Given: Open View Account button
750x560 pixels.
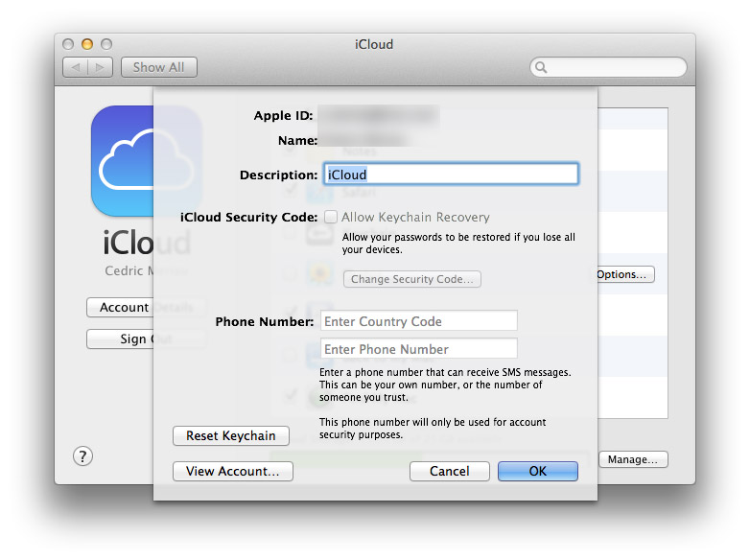Looking at the screenshot, I should click(233, 471).
